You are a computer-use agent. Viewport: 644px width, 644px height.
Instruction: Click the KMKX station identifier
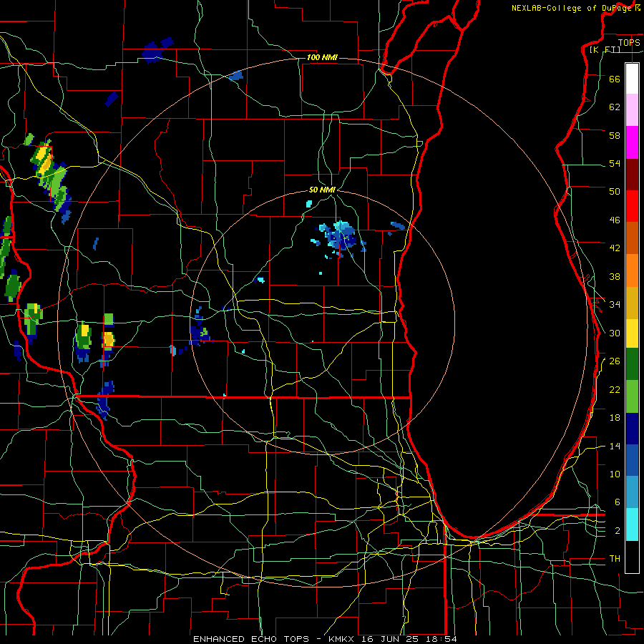click(343, 639)
